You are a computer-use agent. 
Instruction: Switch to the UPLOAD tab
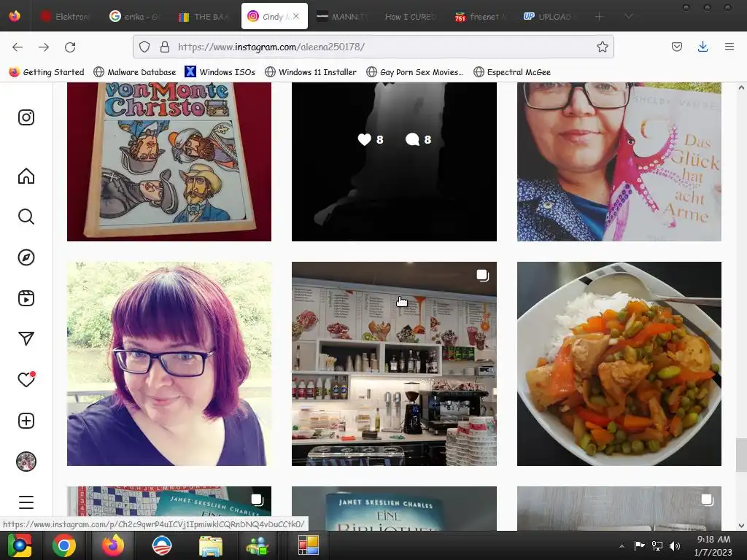click(x=549, y=17)
